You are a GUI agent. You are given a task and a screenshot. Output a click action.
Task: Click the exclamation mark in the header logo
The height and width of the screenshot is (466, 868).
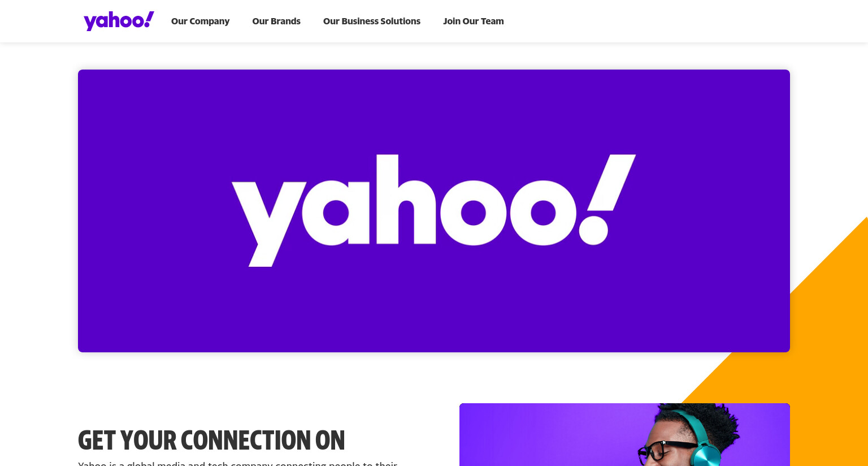149,19
